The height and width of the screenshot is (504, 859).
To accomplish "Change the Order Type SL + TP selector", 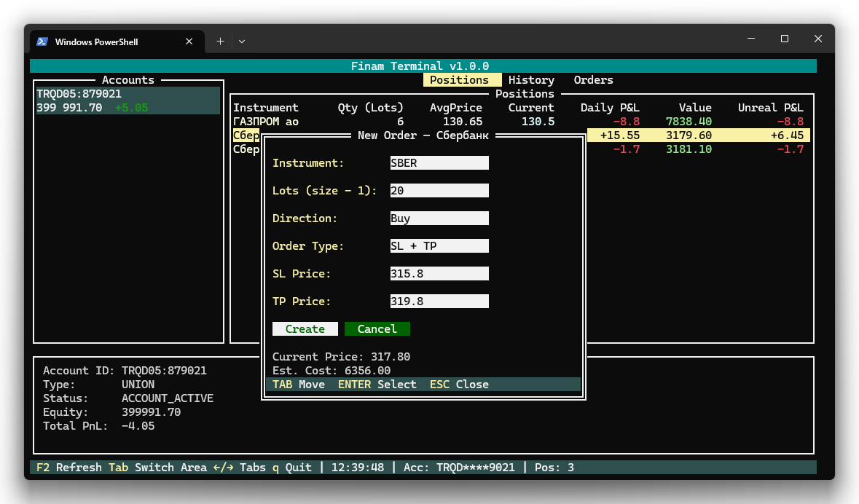I will (x=439, y=246).
